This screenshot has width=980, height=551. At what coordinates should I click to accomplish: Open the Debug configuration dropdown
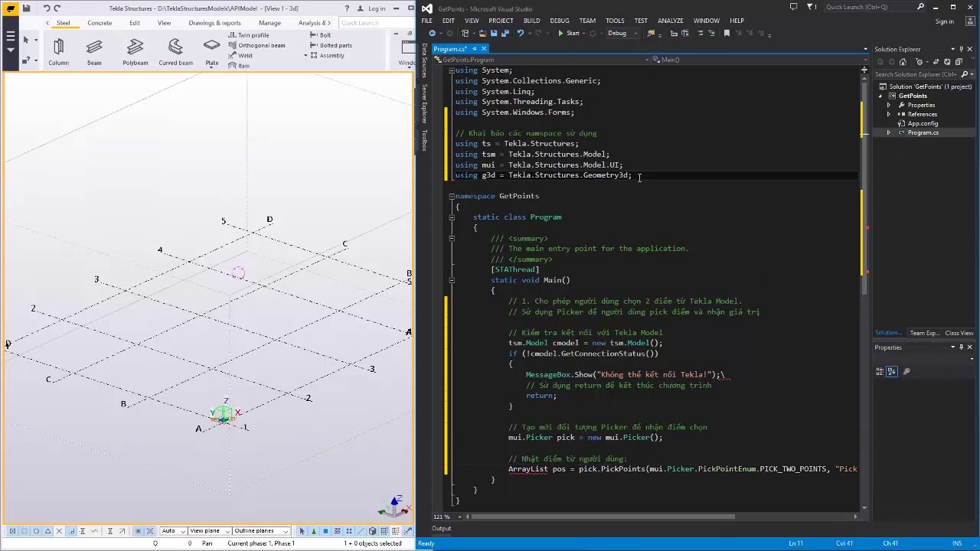point(622,34)
